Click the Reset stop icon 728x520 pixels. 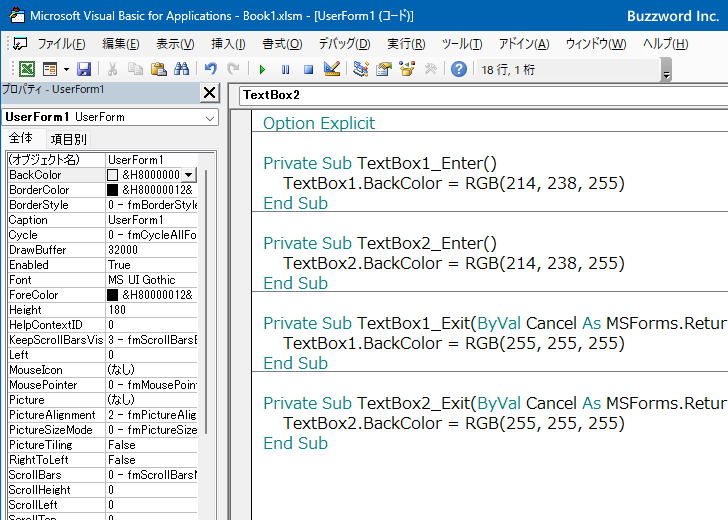(308, 70)
